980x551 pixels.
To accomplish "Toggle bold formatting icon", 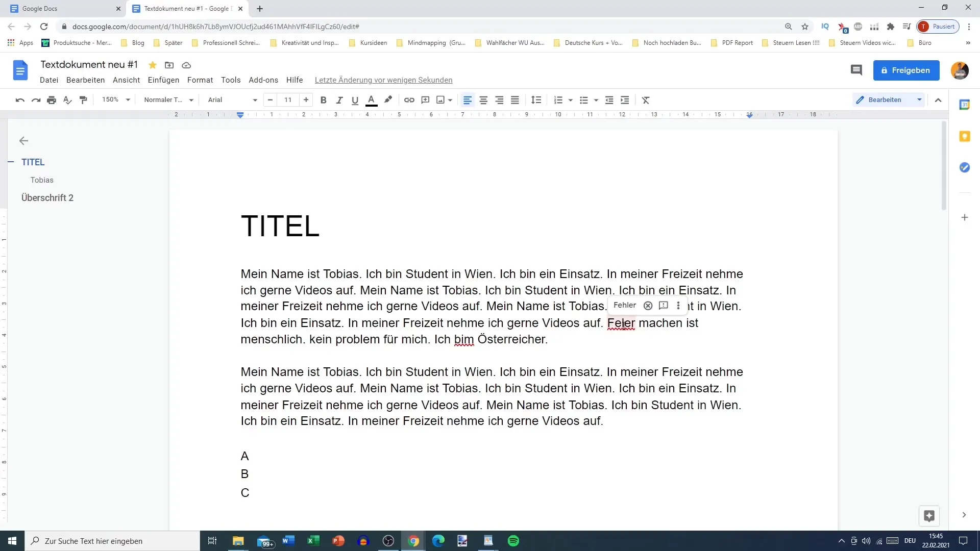I will [x=323, y=99].
